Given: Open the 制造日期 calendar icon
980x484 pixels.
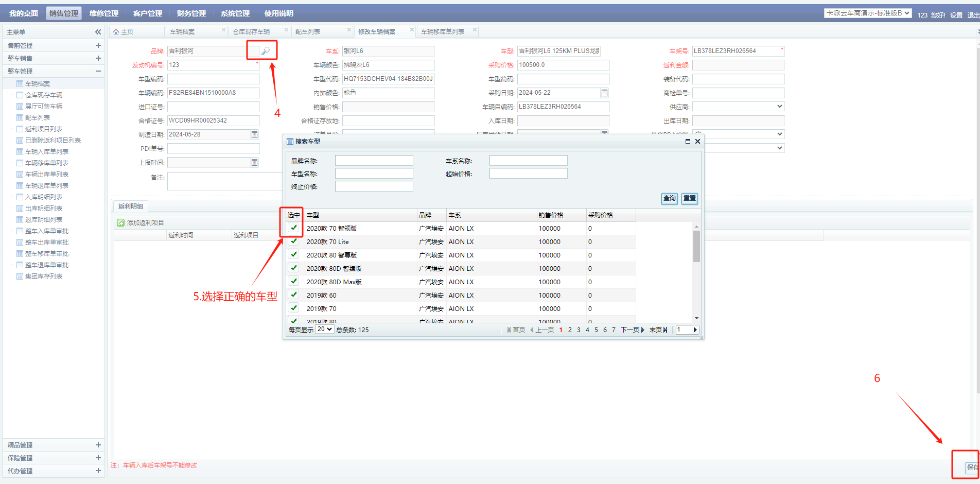Looking at the screenshot, I should [254, 135].
